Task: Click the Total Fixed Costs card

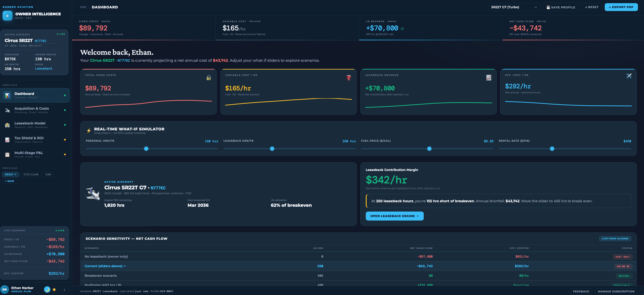Action: pyautogui.click(x=148, y=92)
